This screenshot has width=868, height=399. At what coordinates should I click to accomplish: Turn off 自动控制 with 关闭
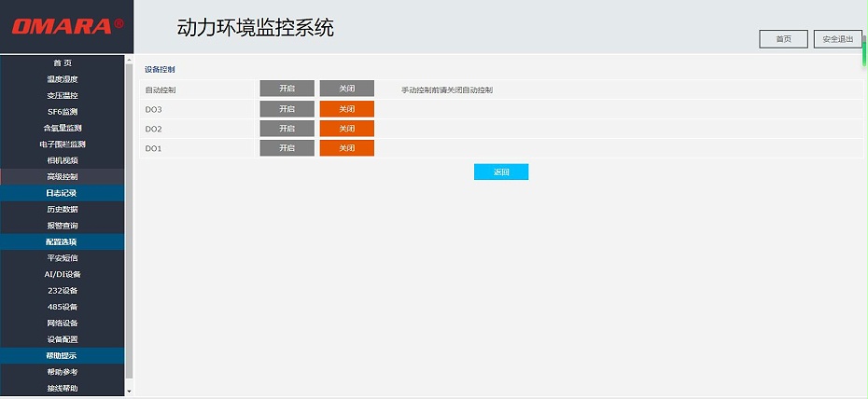coord(346,89)
